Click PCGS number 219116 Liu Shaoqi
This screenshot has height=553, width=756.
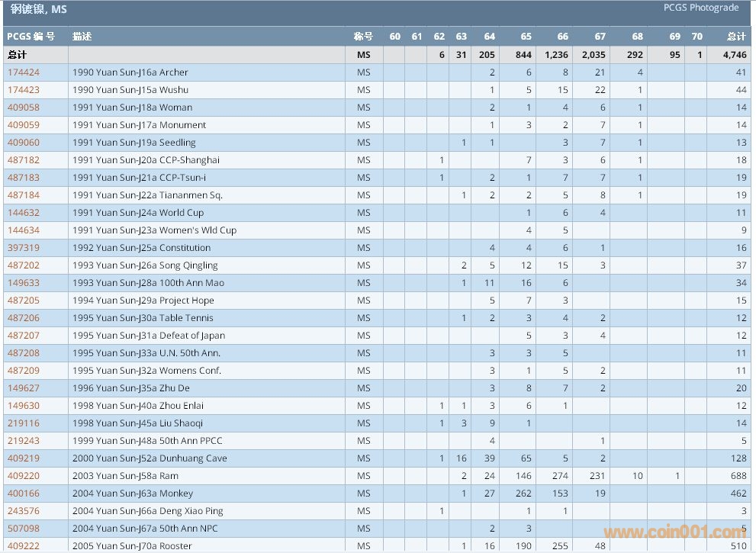(23, 423)
